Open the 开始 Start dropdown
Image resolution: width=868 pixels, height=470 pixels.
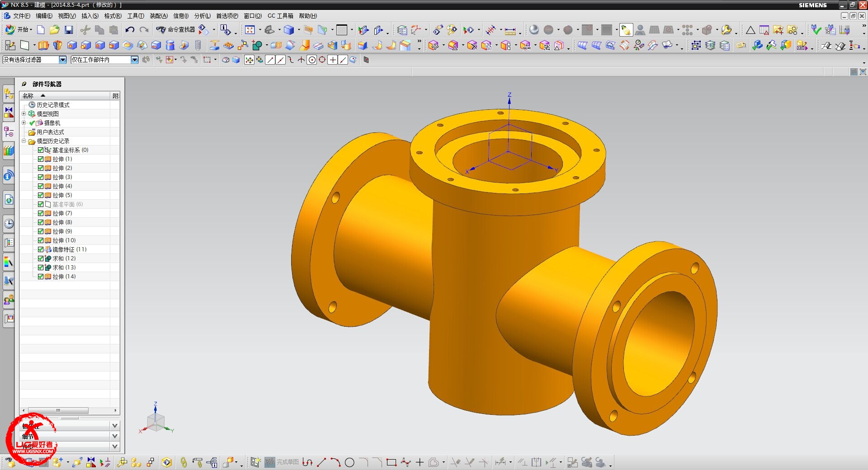(x=18, y=30)
